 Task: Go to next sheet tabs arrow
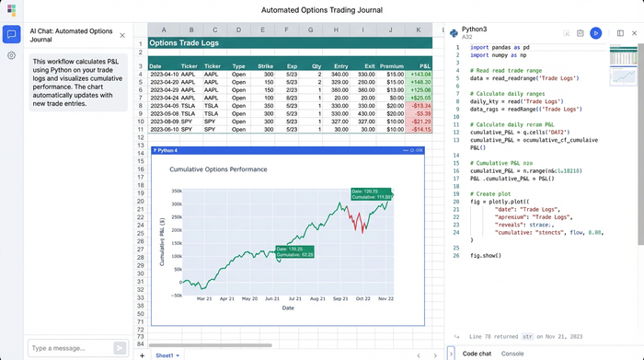coord(435,355)
